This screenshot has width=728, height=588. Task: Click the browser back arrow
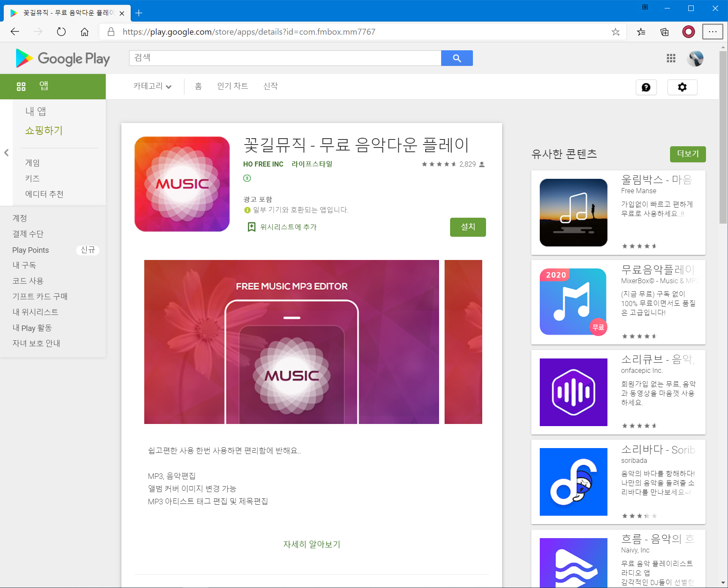click(15, 32)
